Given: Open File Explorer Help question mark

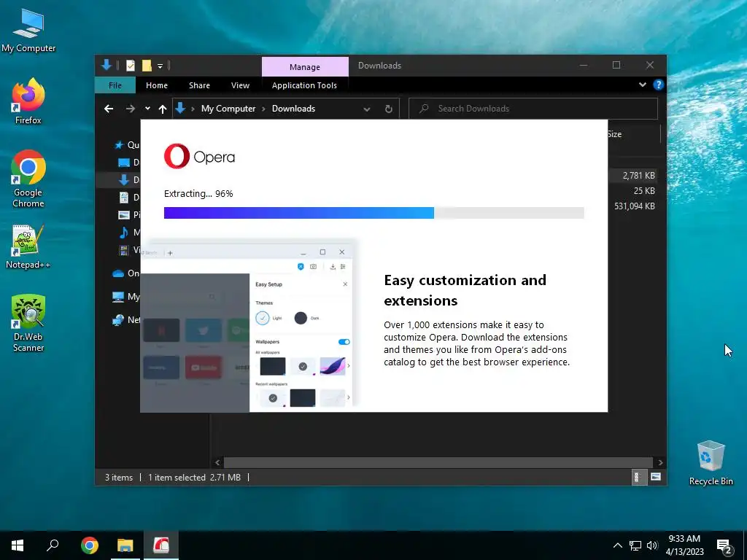Looking at the screenshot, I should [659, 85].
